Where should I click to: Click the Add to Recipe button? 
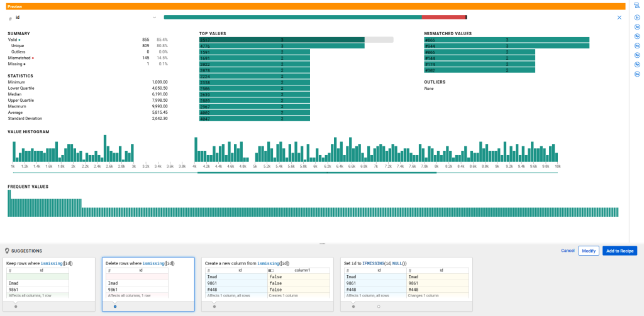coord(619,251)
